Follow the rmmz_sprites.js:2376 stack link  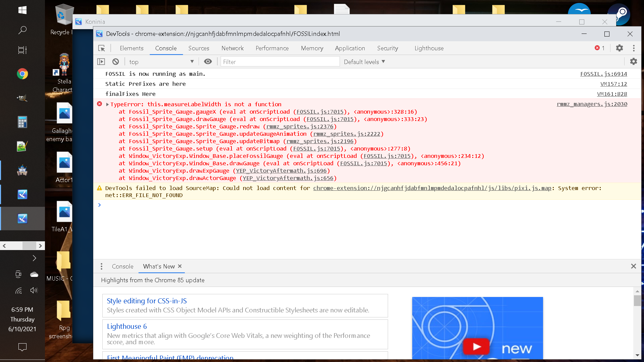300,126
